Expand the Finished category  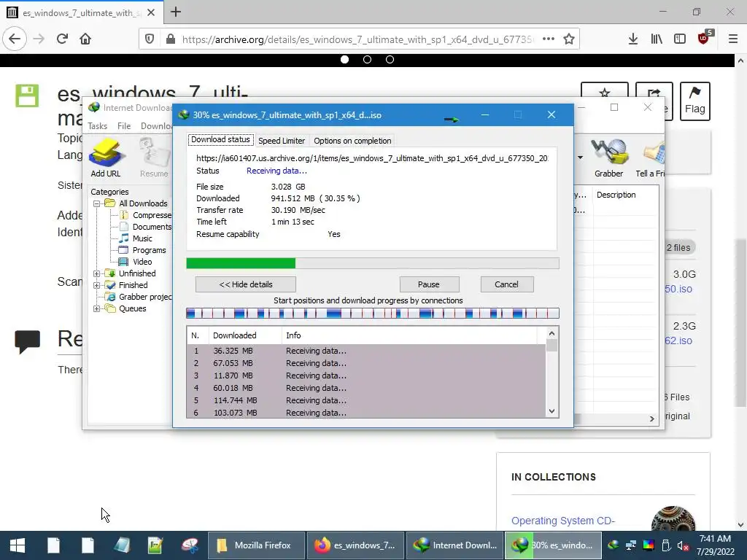point(97,285)
